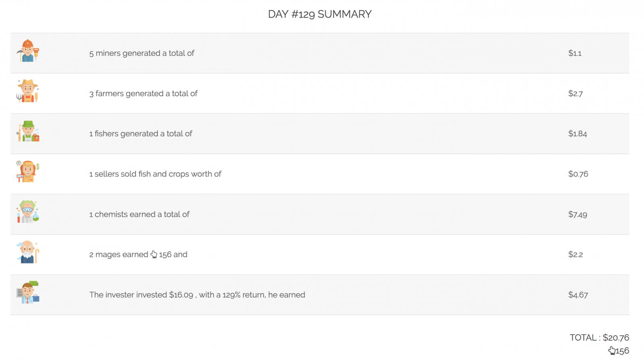Click the chemists $7.49 earnings value
The width and height of the screenshot is (644, 362).
coord(578,214)
